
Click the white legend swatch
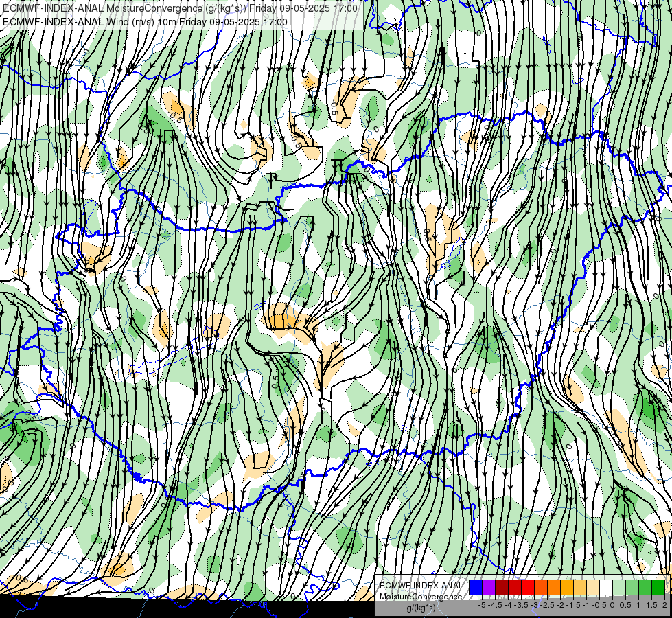pyautogui.click(x=606, y=588)
